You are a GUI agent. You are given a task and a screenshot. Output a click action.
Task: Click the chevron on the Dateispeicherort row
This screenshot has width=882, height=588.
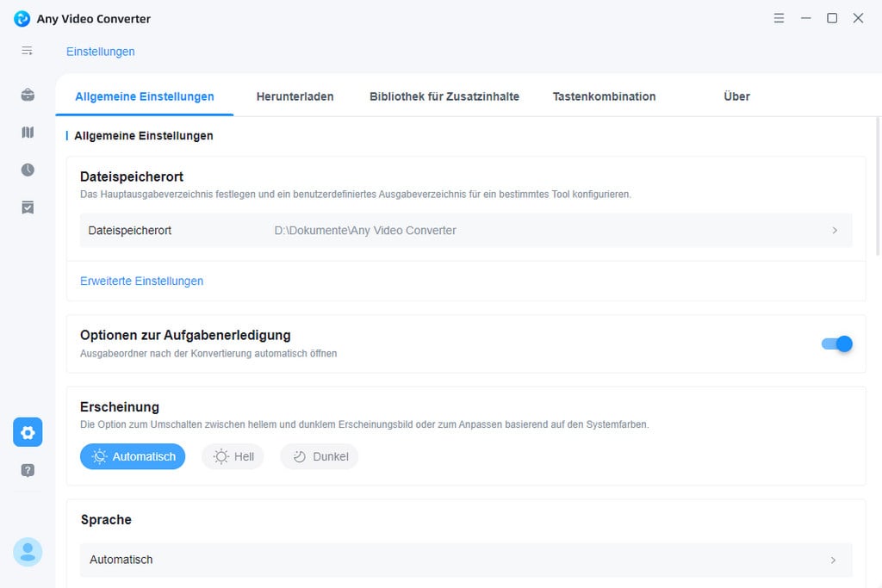835,231
